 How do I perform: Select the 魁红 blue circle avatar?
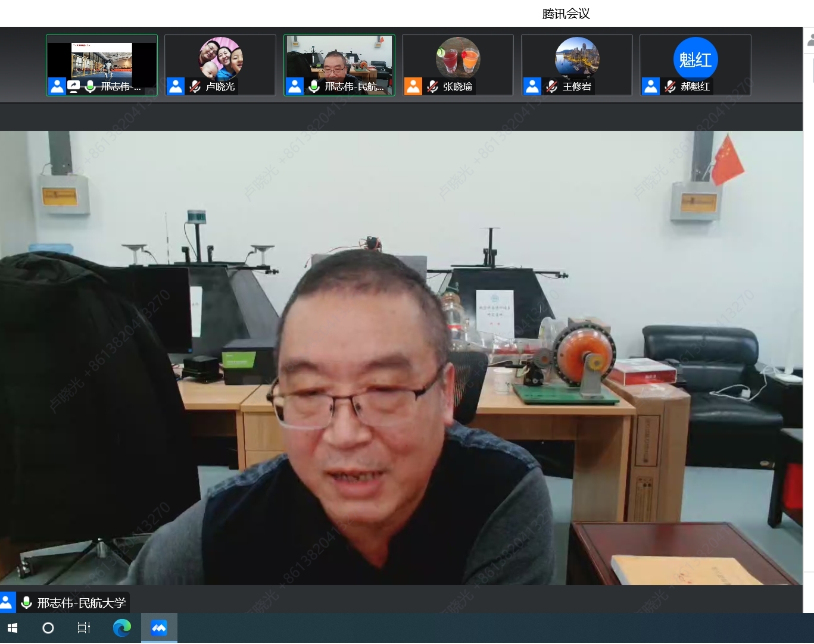pyautogui.click(x=695, y=58)
